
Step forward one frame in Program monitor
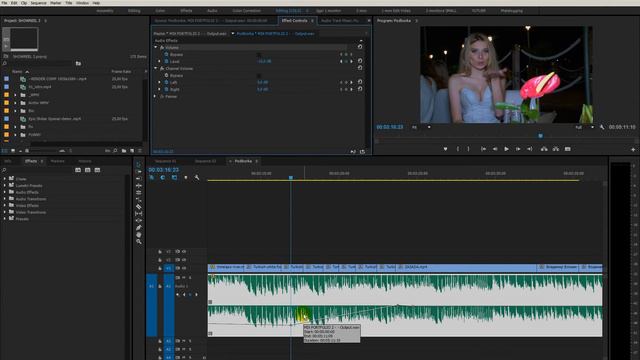point(518,149)
